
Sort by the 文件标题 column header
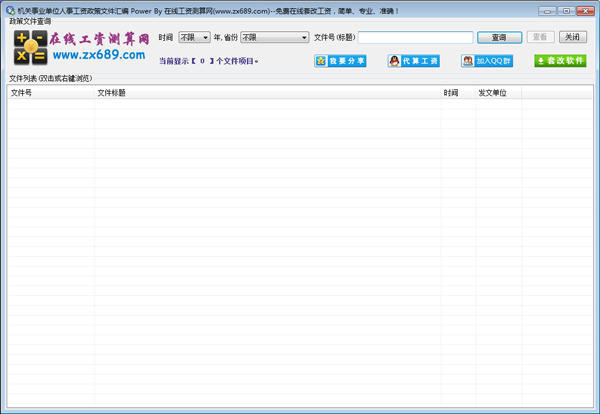pyautogui.click(x=267, y=93)
